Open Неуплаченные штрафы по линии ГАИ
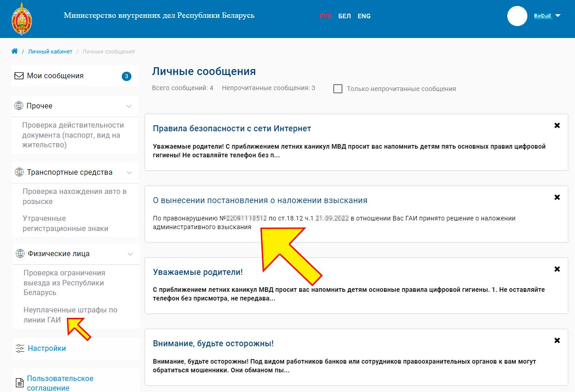Viewport: 575px width, 392px height. (x=71, y=315)
